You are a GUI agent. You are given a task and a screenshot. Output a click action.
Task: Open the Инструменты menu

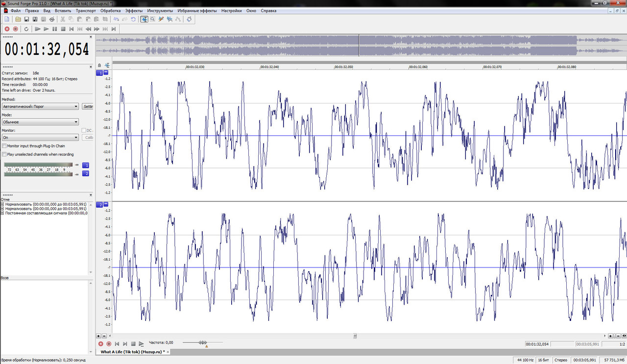[160, 10]
